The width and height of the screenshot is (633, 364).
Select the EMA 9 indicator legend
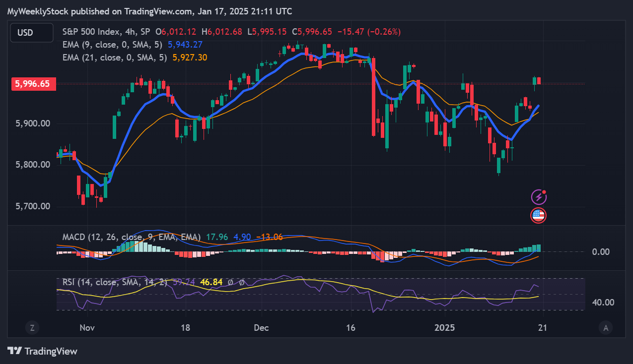[114, 45]
